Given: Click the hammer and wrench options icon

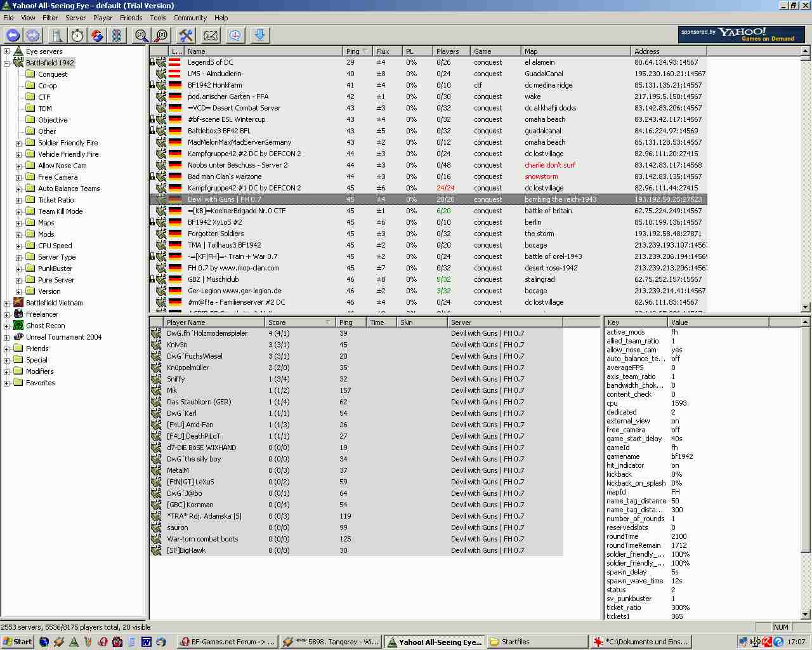Looking at the screenshot, I should point(186,36).
